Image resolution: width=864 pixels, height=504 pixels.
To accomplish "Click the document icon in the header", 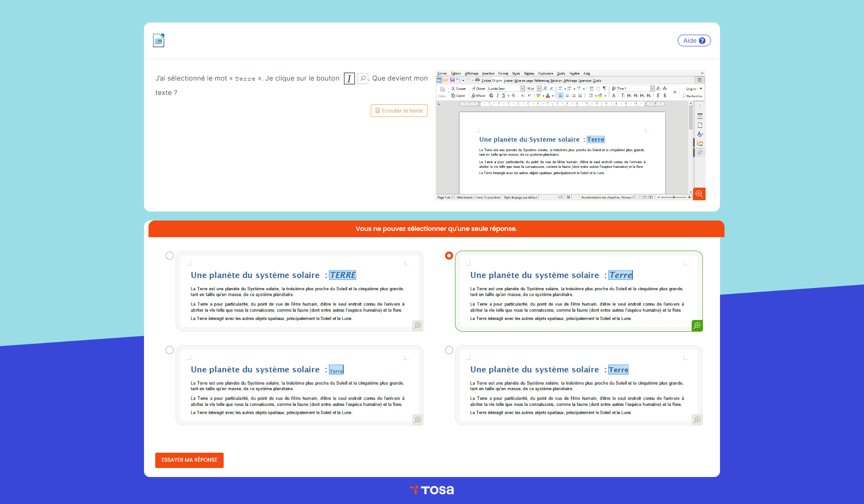I will (x=158, y=40).
